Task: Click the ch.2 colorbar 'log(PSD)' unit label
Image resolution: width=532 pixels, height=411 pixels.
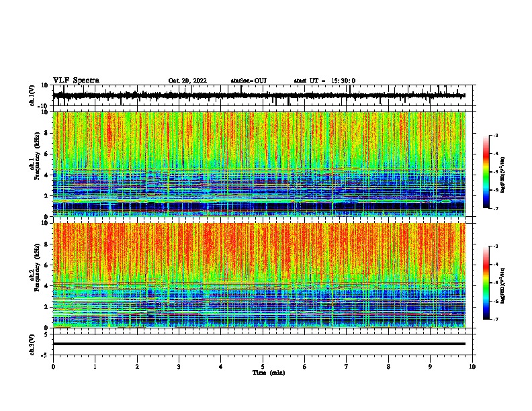Action: pyautogui.click(x=503, y=286)
